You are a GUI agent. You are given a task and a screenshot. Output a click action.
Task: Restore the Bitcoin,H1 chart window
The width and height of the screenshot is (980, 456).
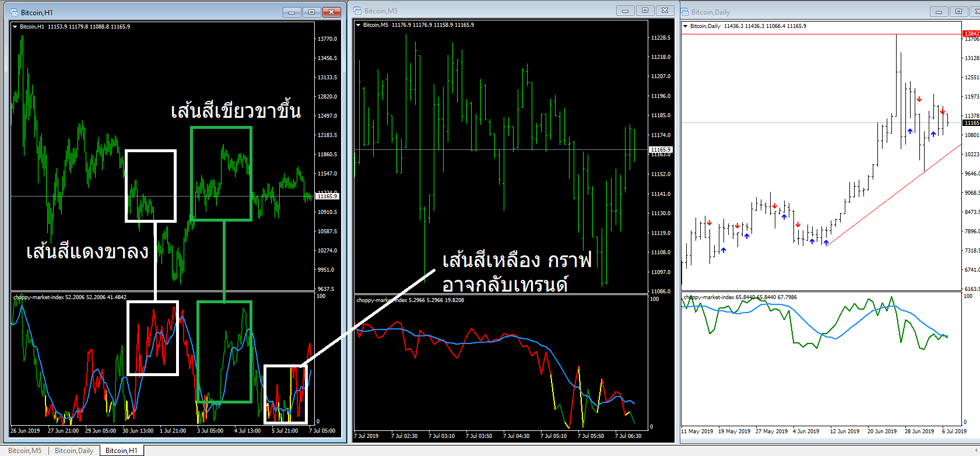pos(311,12)
